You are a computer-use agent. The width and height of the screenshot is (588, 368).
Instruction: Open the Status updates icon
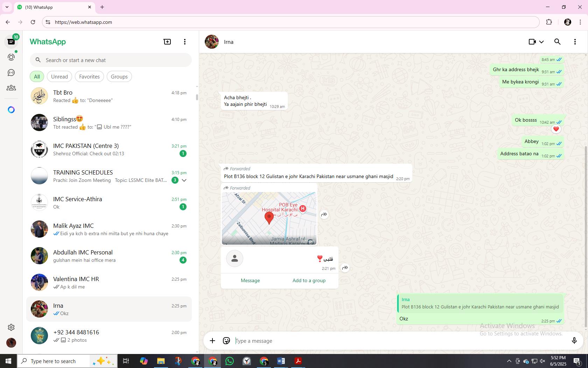11,57
